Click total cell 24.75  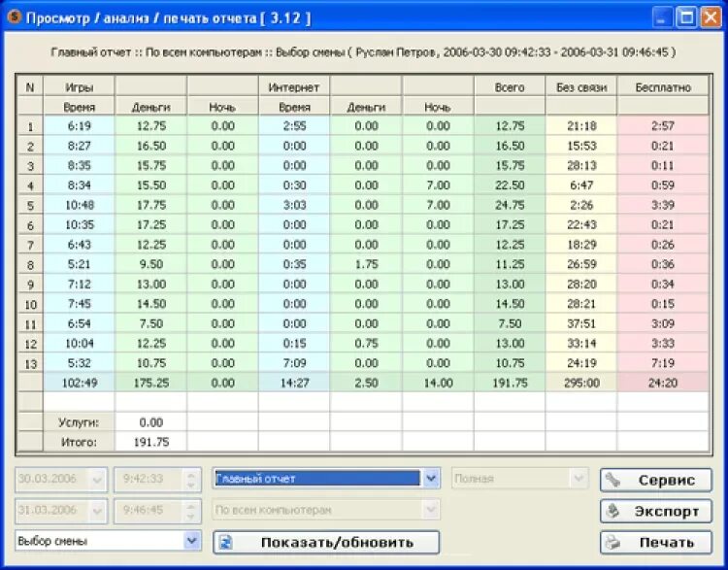(x=510, y=205)
